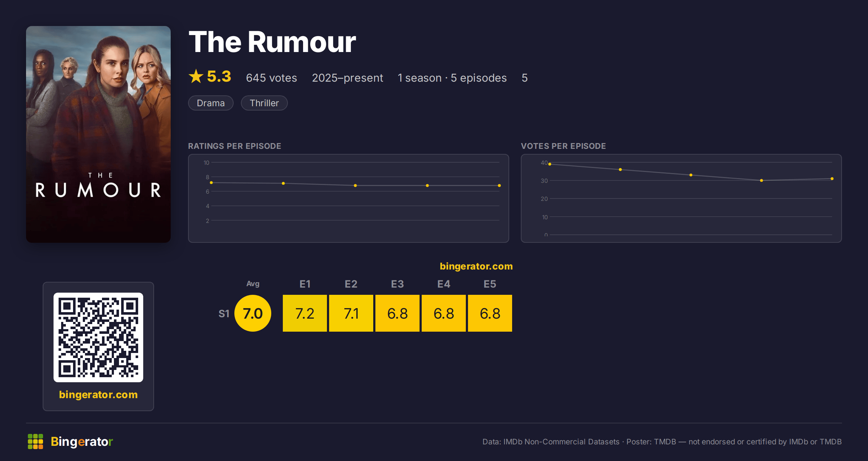Open bingerator.com link above episode grid
The width and height of the screenshot is (868, 461).
coord(476,266)
